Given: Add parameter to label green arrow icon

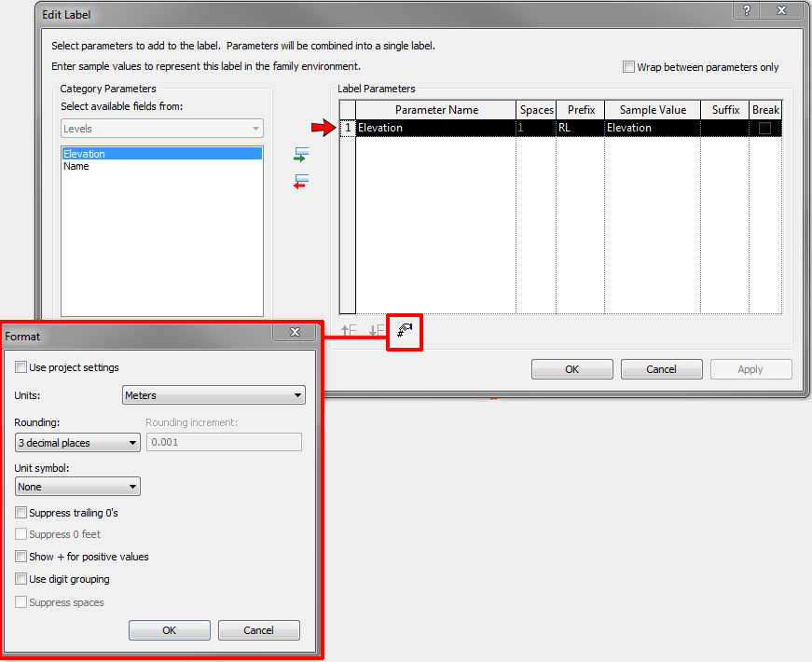Looking at the screenshot, I should click(301, 155).
